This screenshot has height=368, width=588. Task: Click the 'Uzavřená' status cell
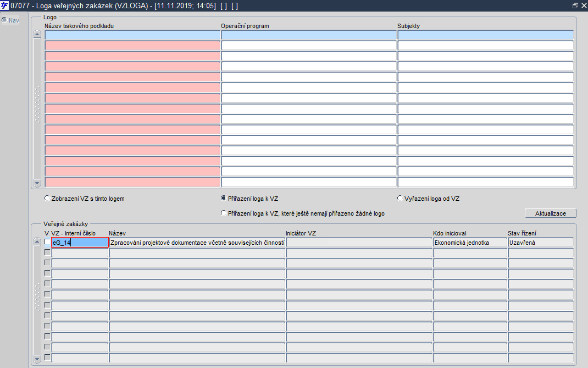(541, 243)
